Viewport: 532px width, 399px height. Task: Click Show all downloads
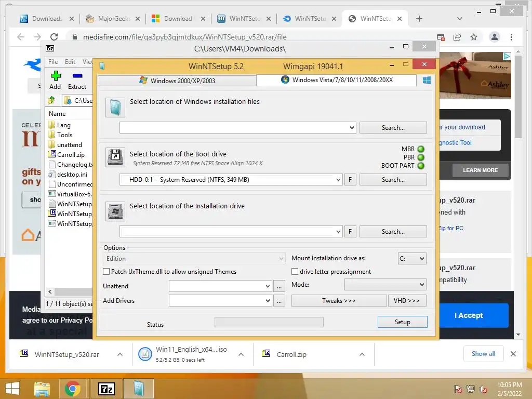484,354
